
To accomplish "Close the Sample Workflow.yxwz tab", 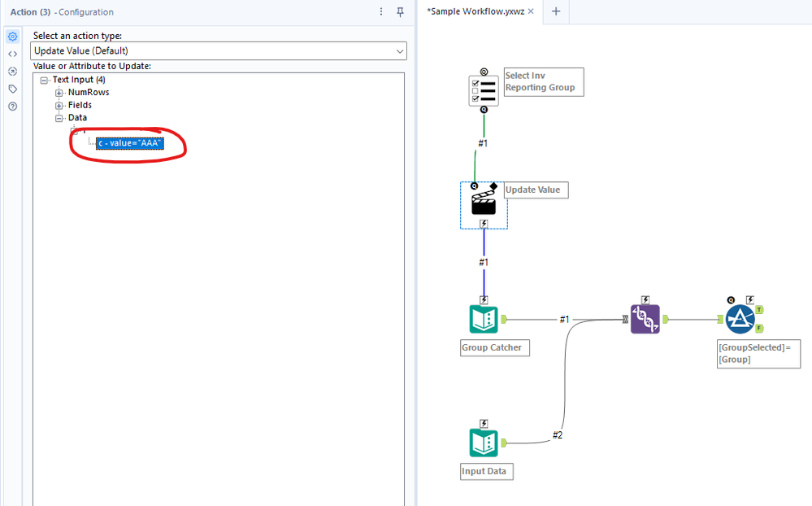I will [x=531, y=11].
